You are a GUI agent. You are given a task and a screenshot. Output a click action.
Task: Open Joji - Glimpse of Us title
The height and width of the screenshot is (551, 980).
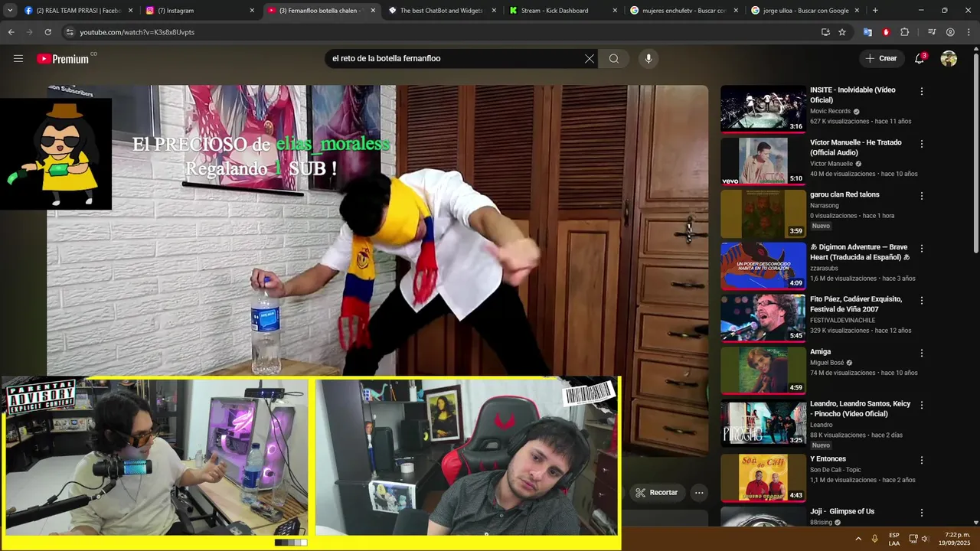(842, 511)
